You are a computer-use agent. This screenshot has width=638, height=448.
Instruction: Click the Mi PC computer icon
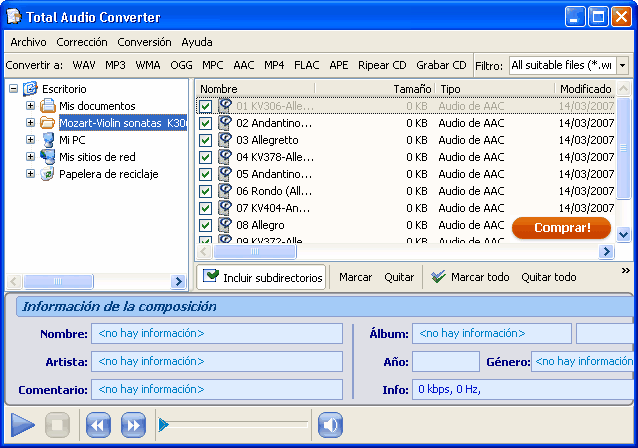click(48, 140)
